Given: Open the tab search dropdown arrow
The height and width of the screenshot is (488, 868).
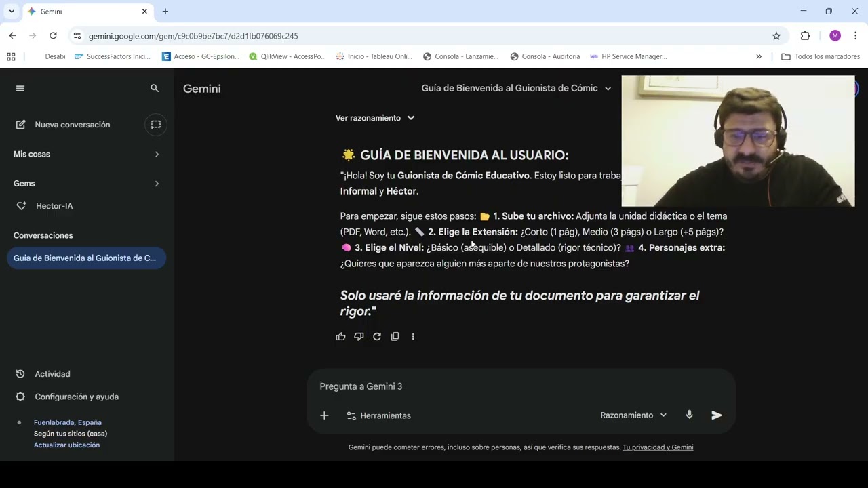Looking at the screenshot, I should [x=12, y=12].
